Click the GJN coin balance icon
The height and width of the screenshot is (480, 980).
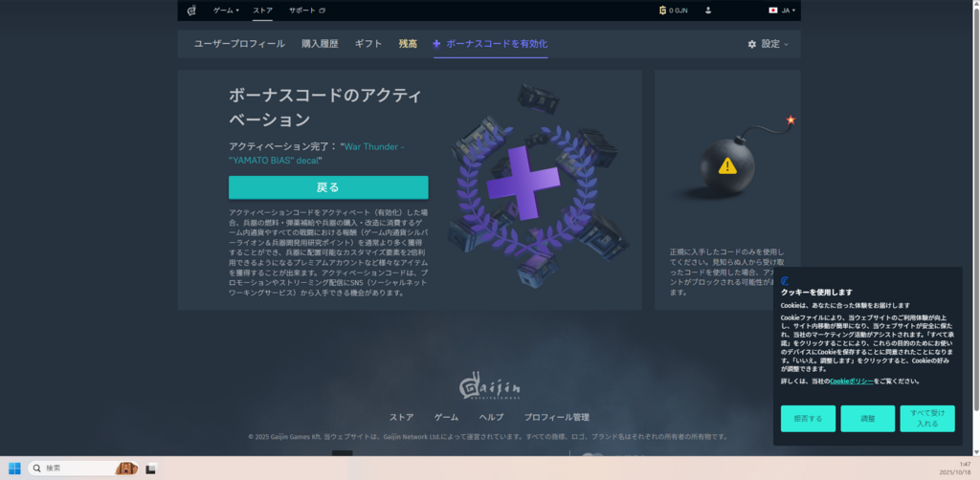662,11
